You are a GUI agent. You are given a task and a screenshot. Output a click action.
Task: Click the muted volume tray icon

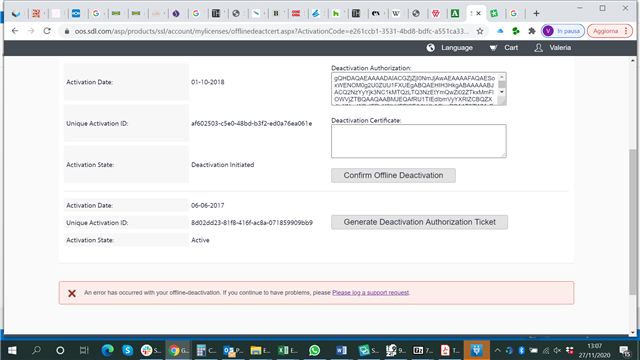coord(557,350)
